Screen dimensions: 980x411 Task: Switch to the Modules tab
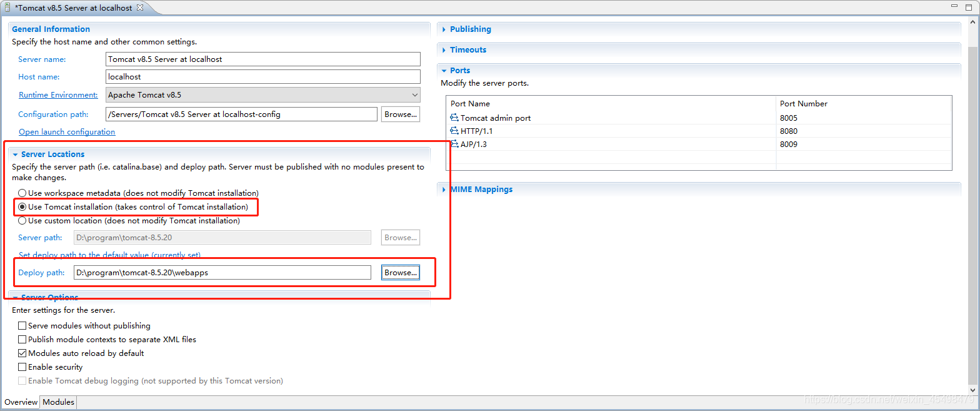click(x=58, y=402)
